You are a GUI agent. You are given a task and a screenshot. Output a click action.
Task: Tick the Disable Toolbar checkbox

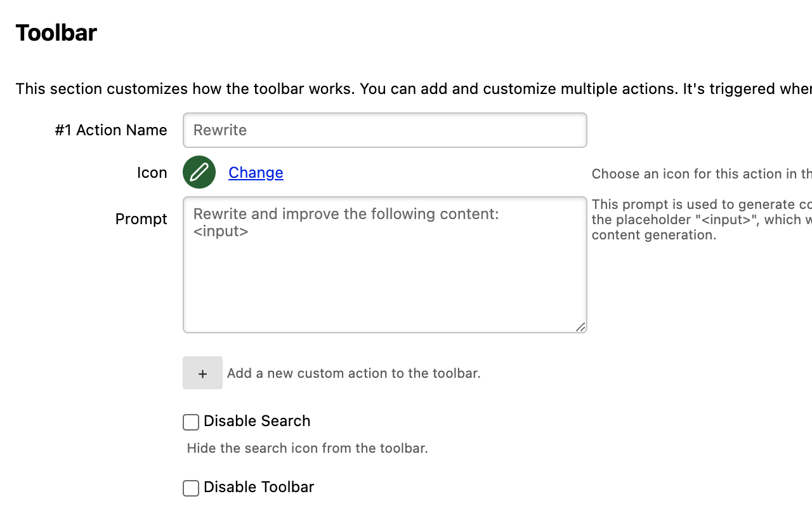[191, 488]
